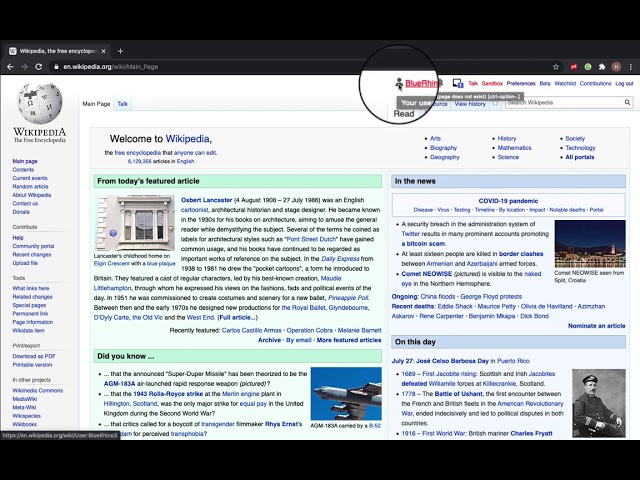This screenshot has width=640, height=480.
Task: Open What links here tool link
Action: pos(31,288)
